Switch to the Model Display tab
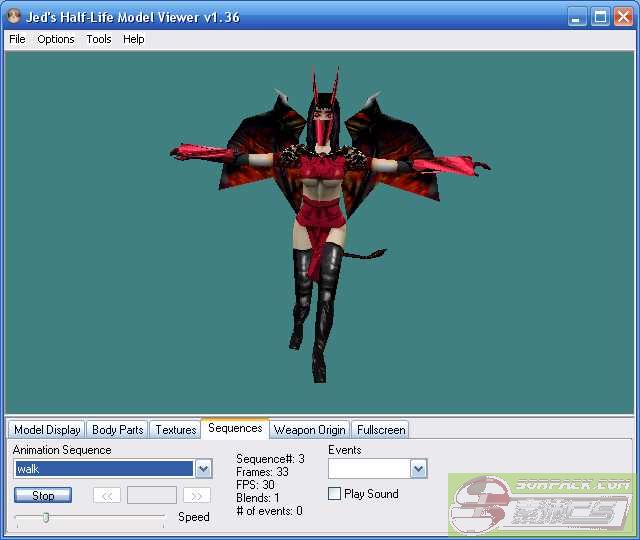This screenshot has height=540, width=640. point(47,430)
